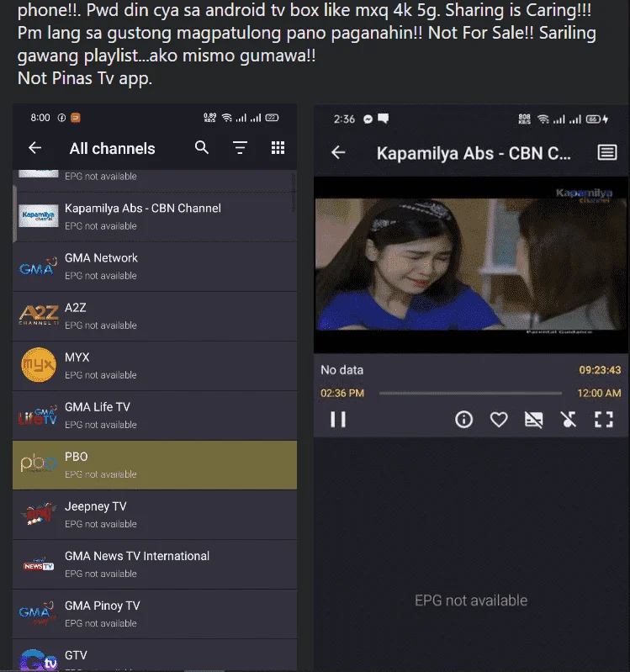
Task: Show stream info icon
Action: tap(463, 419)
